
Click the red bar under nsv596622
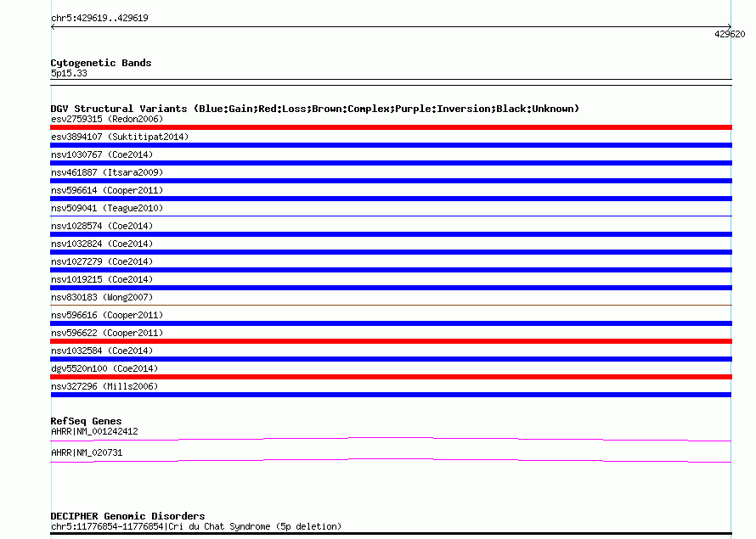(391, 341)
